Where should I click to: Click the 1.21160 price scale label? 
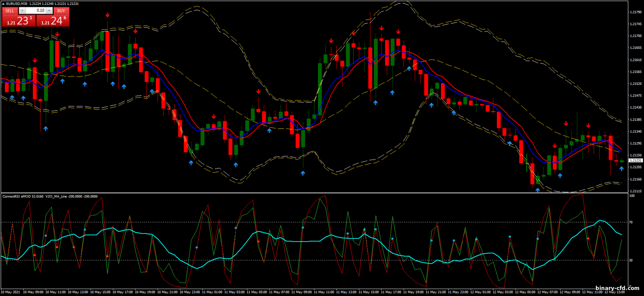pos(635,179)
